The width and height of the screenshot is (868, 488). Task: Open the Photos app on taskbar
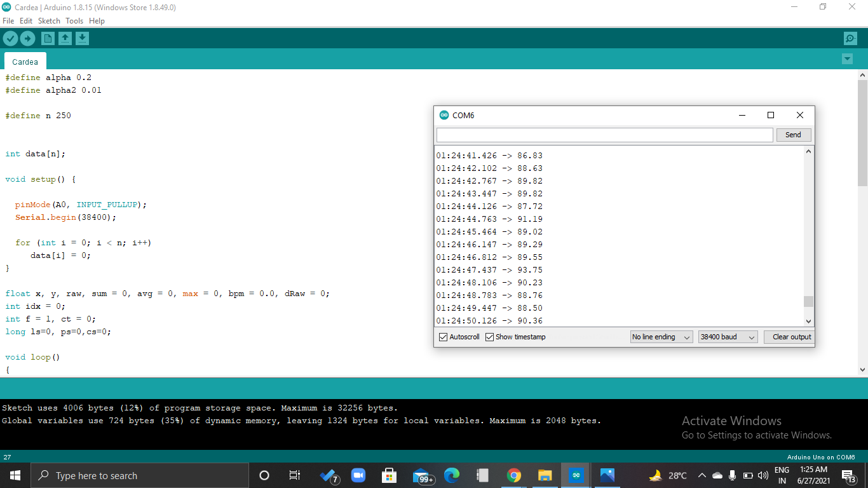coord(607,475)
